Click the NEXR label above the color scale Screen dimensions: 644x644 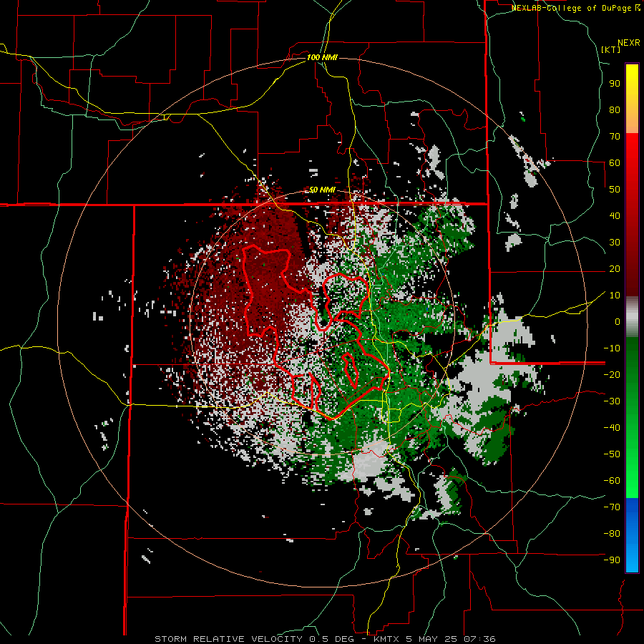coord(628,43)
